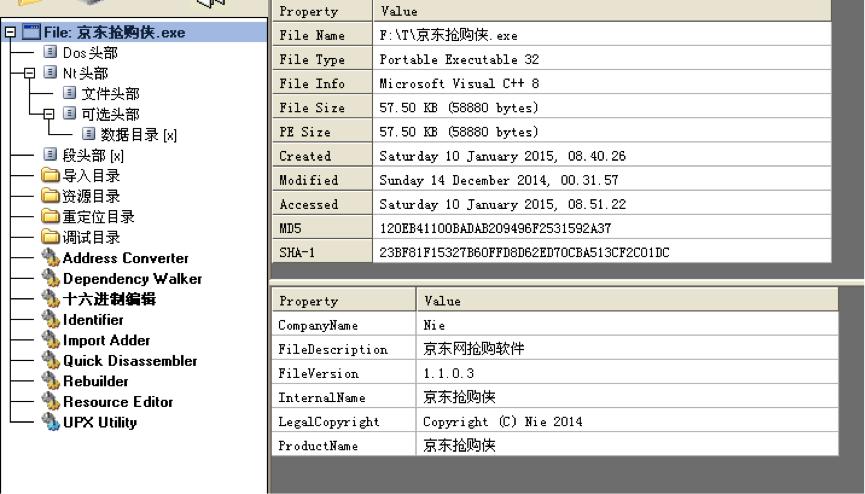This screenshot has width=865, height=494.
Task: Launch Address Converter from the tree
Action: point(126,258)
